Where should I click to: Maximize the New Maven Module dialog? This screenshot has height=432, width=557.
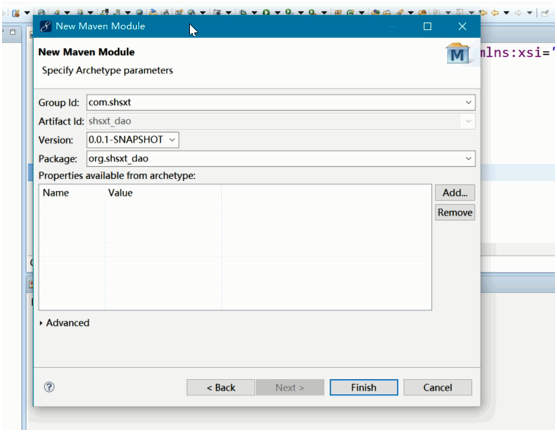click(x=427, y=26)
